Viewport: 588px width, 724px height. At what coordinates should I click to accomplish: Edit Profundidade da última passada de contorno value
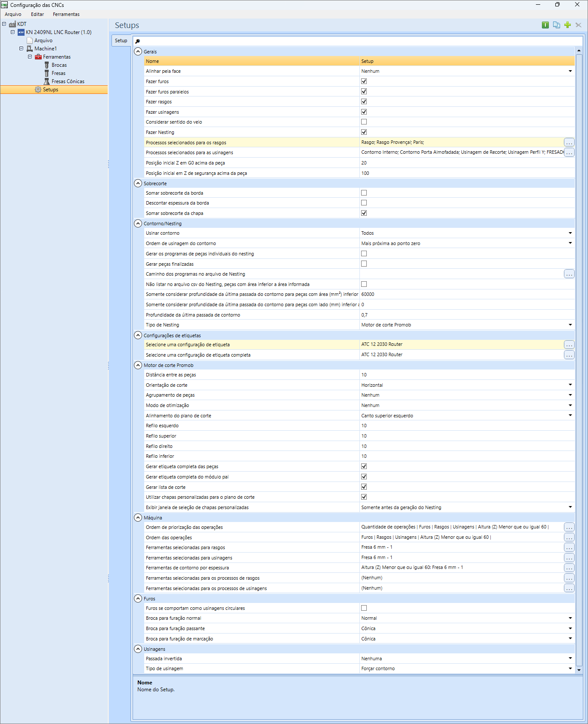467,315
